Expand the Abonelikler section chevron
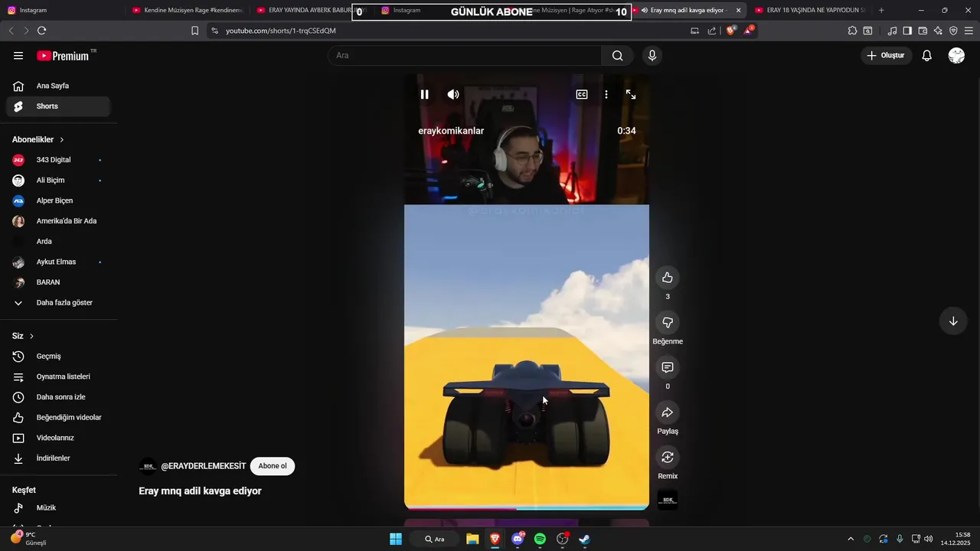The image size is (980, 551). (62, 140)
